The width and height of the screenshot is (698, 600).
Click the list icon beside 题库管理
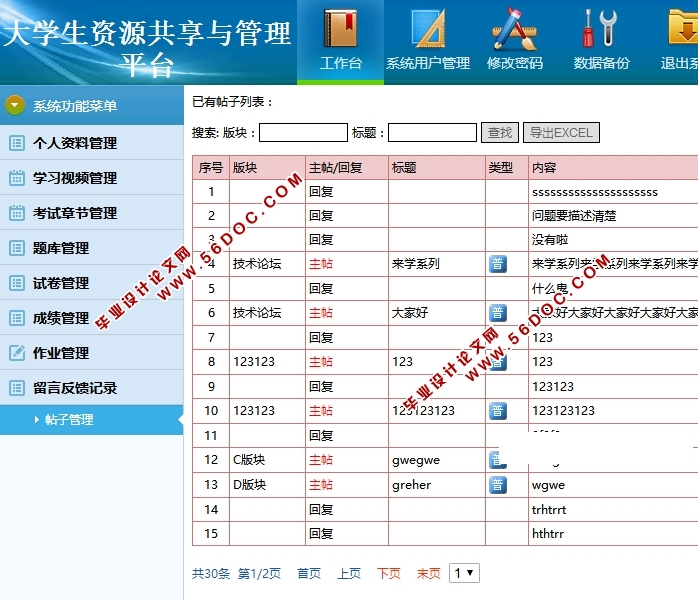click(17, 247)
